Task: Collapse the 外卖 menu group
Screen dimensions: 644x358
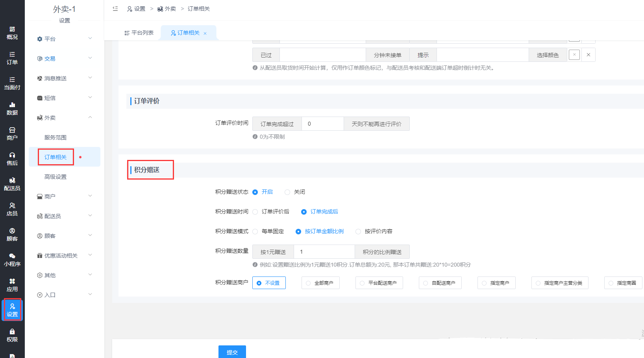Action: coord(65,117)
